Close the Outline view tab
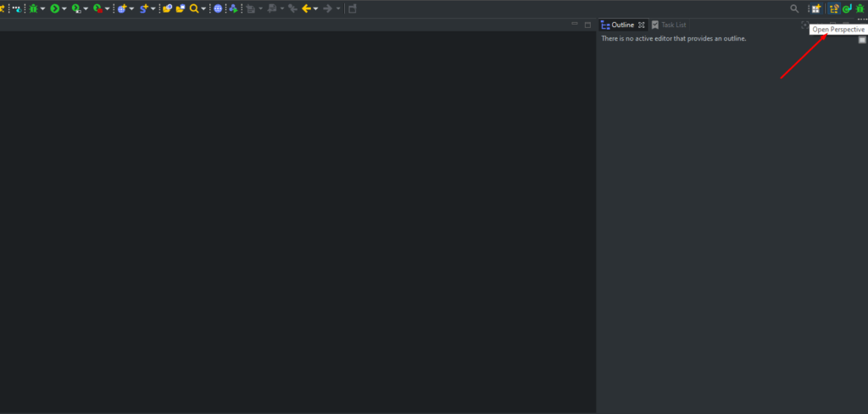Image resolution: width=868 pixels, height=414 pixels. point(642,25)
